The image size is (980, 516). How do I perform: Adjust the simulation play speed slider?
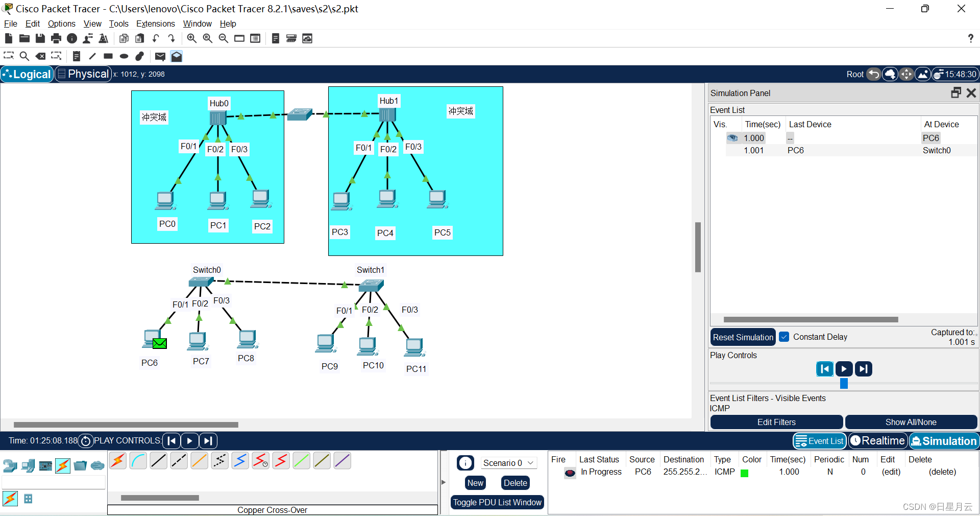pyautogui.click(x=844, y=383)
